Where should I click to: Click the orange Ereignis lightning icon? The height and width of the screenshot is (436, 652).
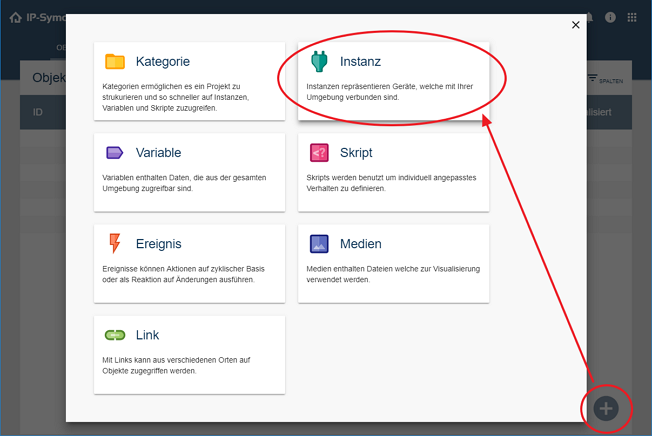[115, 244]
